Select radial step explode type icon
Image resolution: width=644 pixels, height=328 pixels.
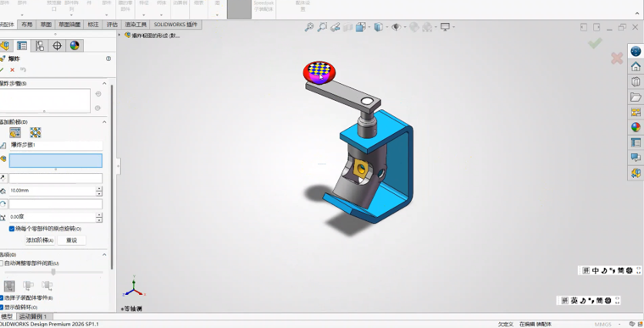coord(36,132)
